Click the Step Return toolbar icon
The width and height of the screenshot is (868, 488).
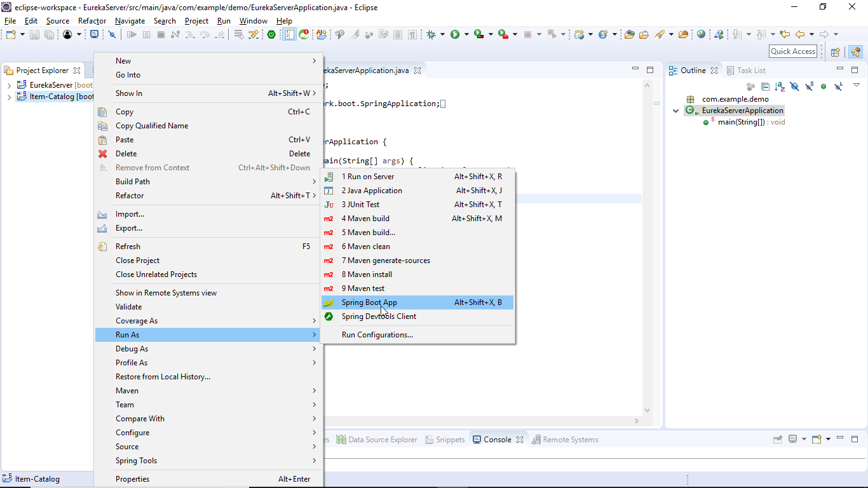click(219, 34)
